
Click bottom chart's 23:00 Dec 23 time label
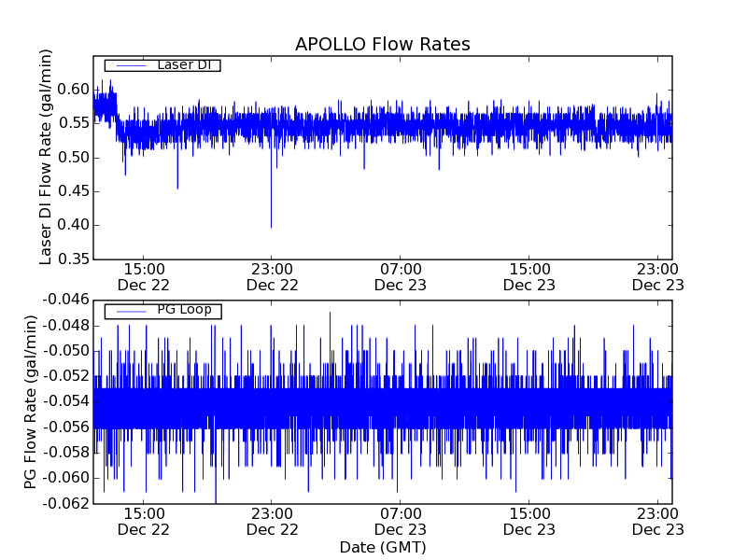pyautogui.click(x=657, y=521)
